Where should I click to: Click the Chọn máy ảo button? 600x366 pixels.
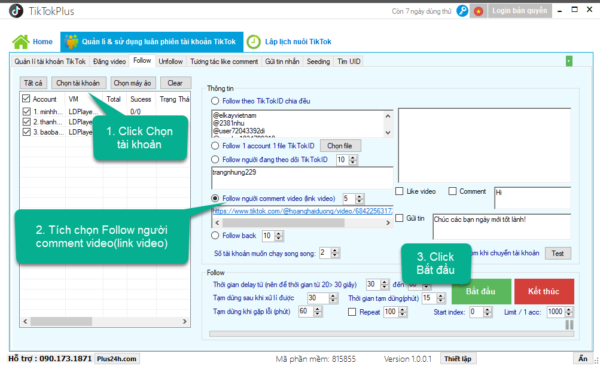[x=132, y=83]
